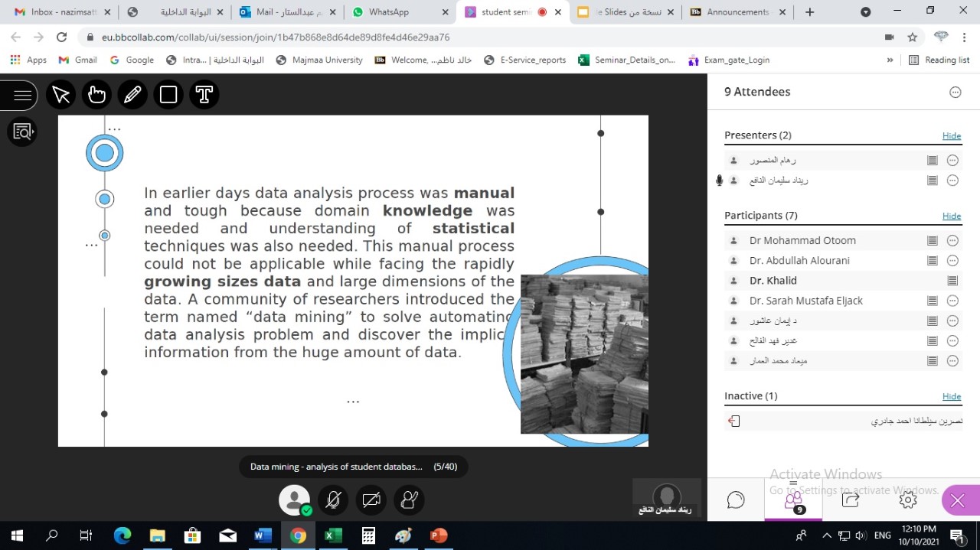Open the Attendees panel tab
The image size is (980, 550).
[x=793, y=500]
